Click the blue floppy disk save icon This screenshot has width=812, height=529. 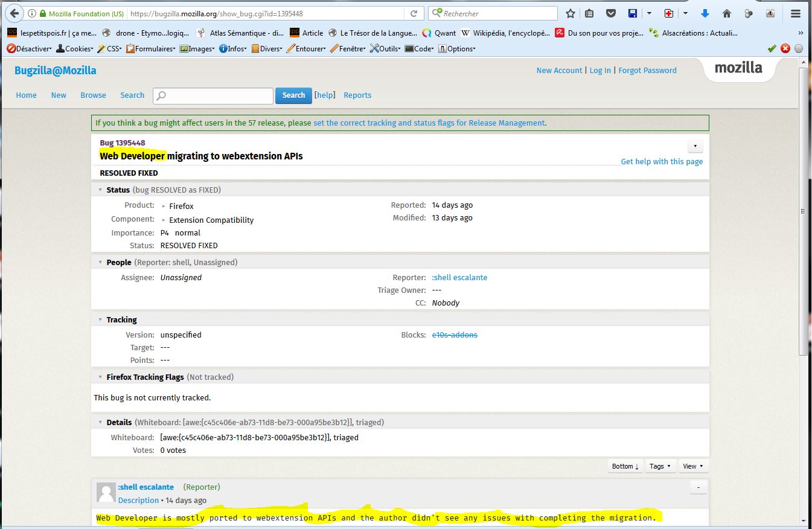pos(633,13)
